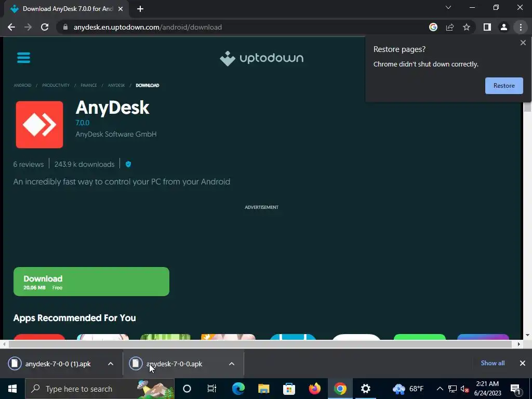532x399 pixels.
Task: Click the 7.0.0 version link
Action: click(83, 123)
